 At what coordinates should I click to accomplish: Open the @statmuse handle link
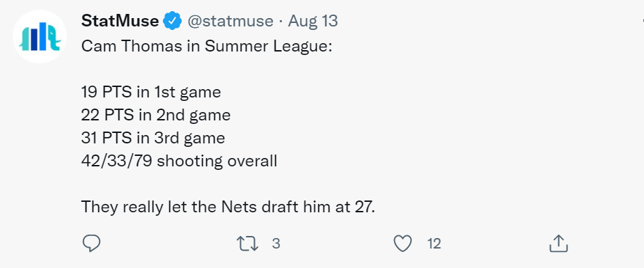tap(230, 20)
